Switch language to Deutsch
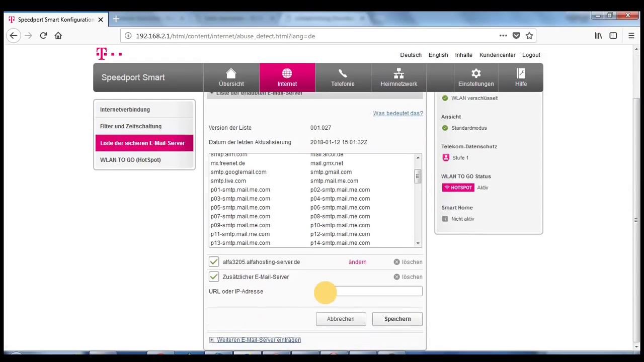The height and width of the screenshot is (362, 644). (411, 55)
